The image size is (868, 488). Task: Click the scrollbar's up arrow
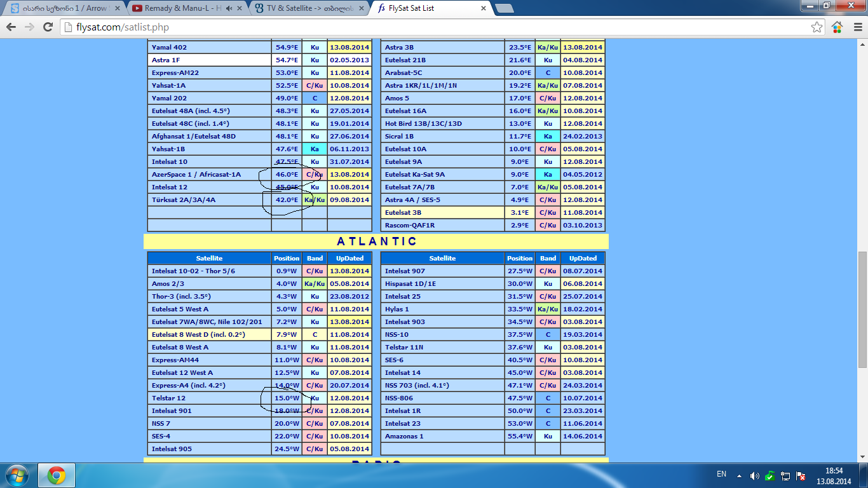pyautogui.click(x=862, y=44)
